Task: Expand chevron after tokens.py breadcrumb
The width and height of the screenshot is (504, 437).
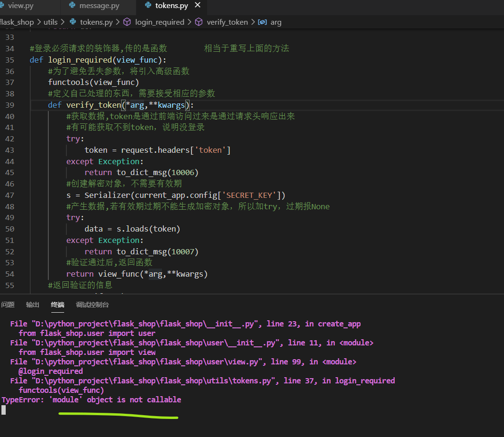Action: pos(118,22)
